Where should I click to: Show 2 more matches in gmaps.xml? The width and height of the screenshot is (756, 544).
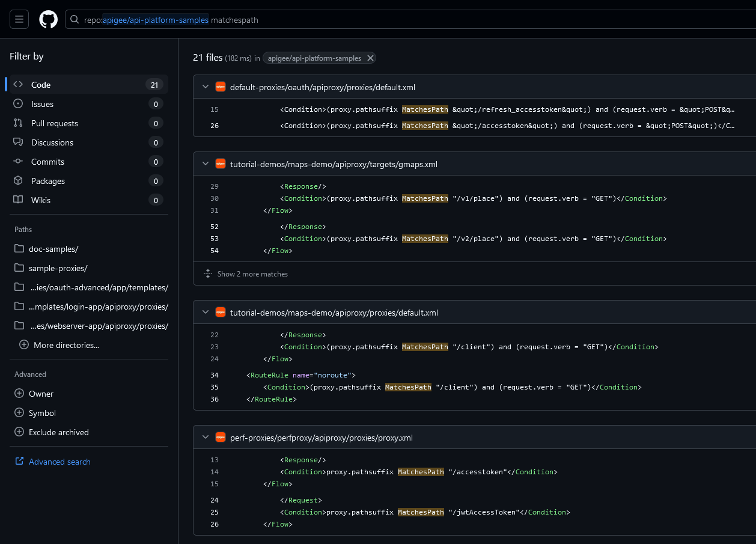click(x=252, y=274)
